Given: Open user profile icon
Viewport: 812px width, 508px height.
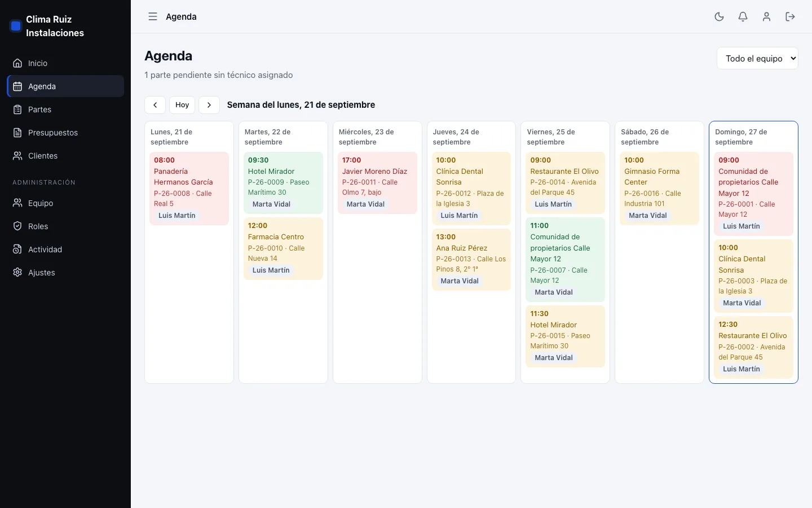Looking at the screenshot, I should [x=766, y=16].
